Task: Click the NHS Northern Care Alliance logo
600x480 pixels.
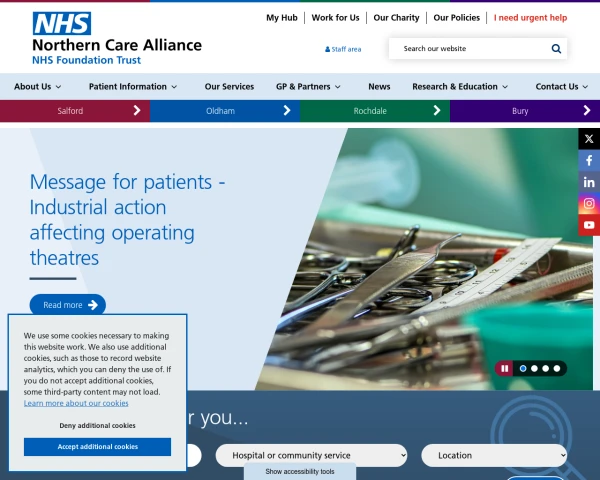Action: pyautogui.click(x=117, y=38)
